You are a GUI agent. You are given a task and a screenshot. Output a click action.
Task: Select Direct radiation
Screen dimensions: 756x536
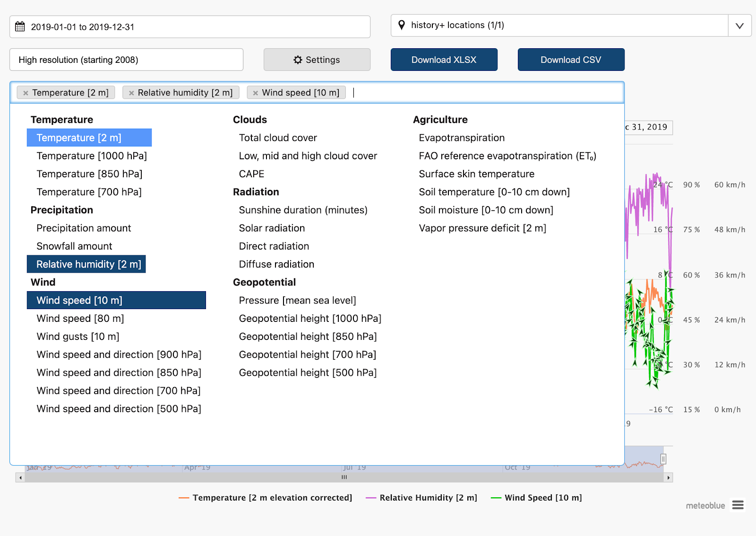(274, 246)
